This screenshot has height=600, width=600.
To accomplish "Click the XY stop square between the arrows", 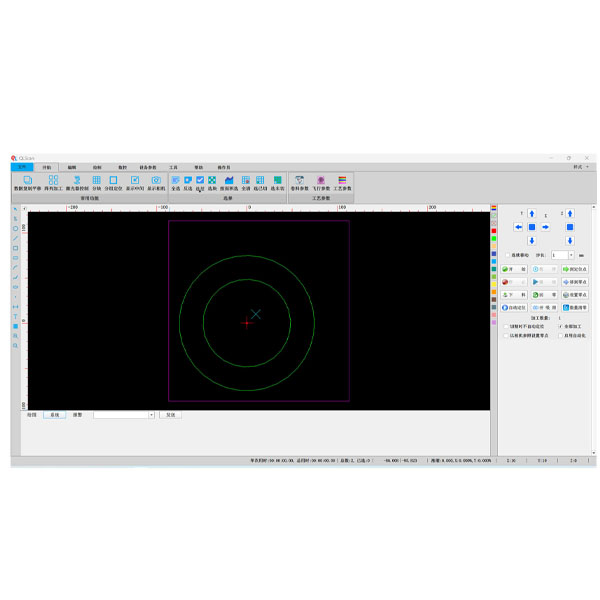I will [x=532, y=227].
